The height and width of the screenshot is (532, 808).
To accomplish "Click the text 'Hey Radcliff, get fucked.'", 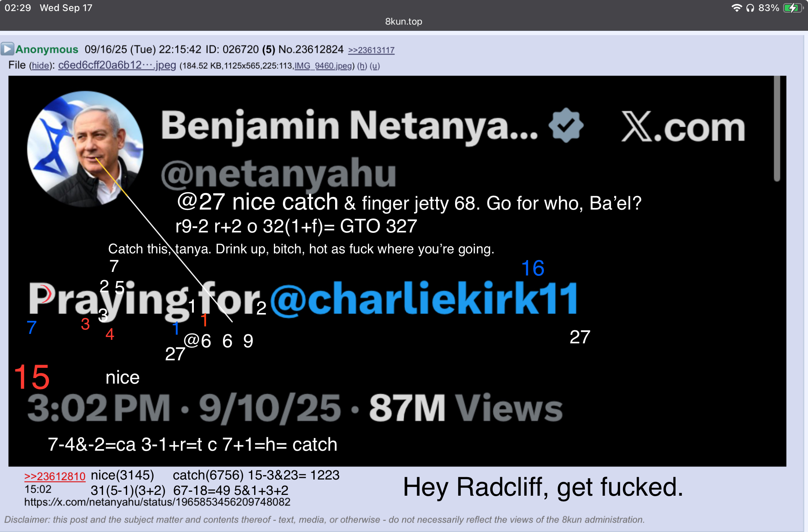I will (x=543, y=487).
